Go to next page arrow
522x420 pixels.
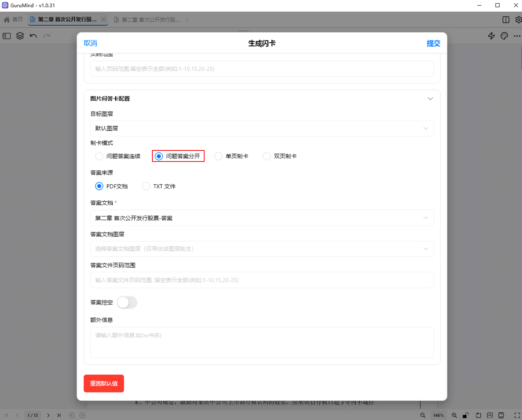point(48,415)
